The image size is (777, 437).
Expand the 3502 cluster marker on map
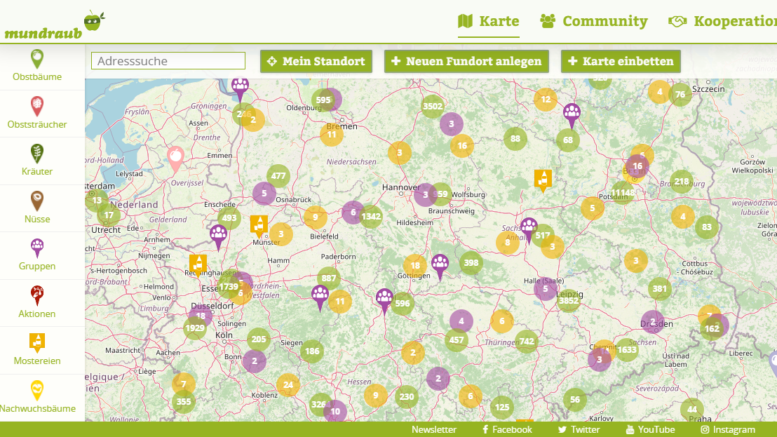click(432, 106)
